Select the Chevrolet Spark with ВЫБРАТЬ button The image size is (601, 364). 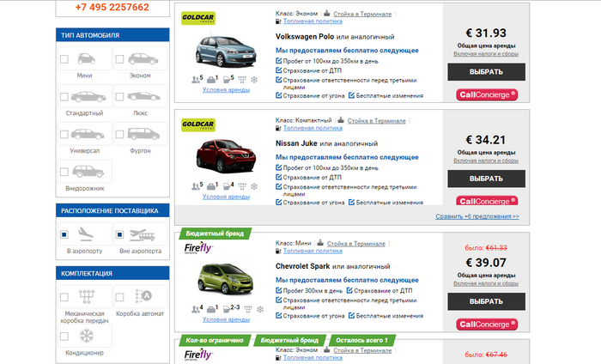coord(487,301)
